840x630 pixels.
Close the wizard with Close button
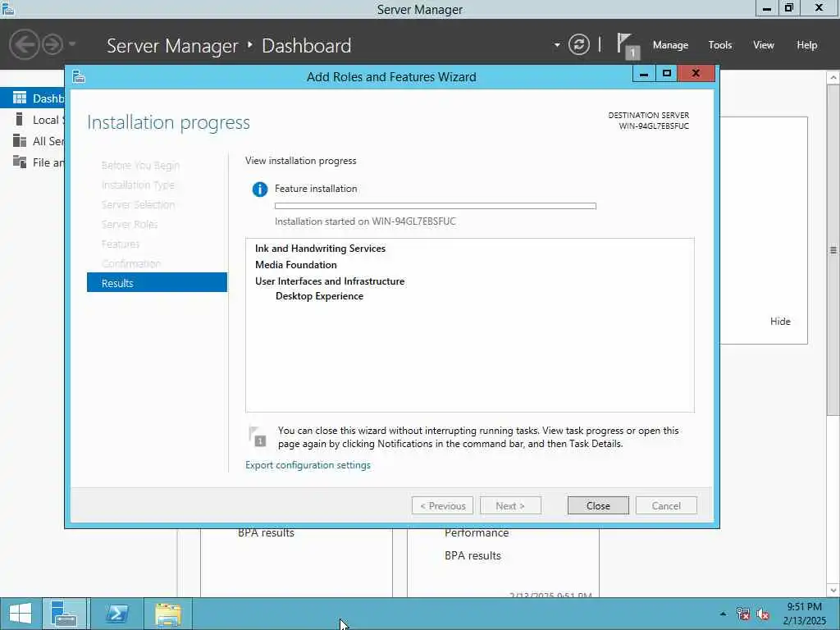pyautogui.click(x=598, y=505)
